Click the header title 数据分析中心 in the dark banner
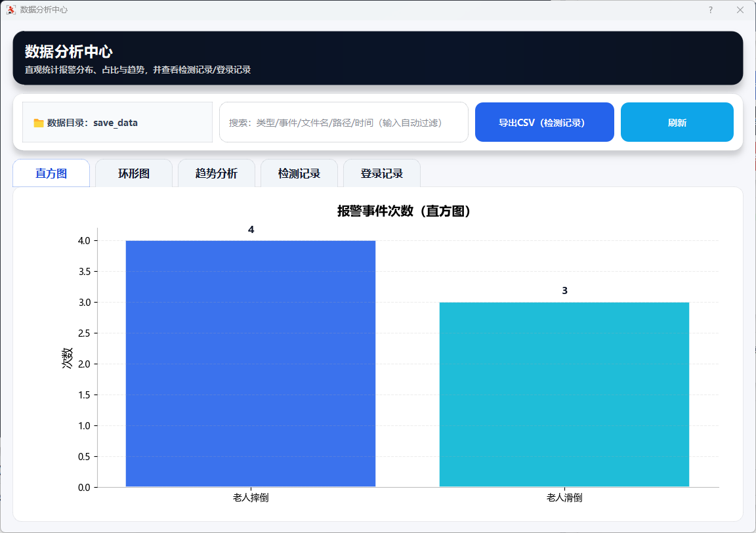Viewport: 756px width, 533px height. 69,52
